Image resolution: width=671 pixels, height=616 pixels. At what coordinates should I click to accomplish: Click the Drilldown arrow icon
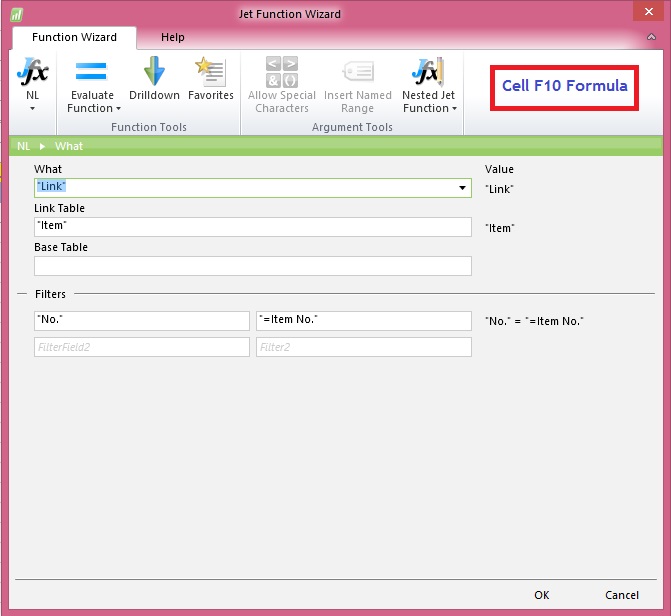tap(154, 72)
